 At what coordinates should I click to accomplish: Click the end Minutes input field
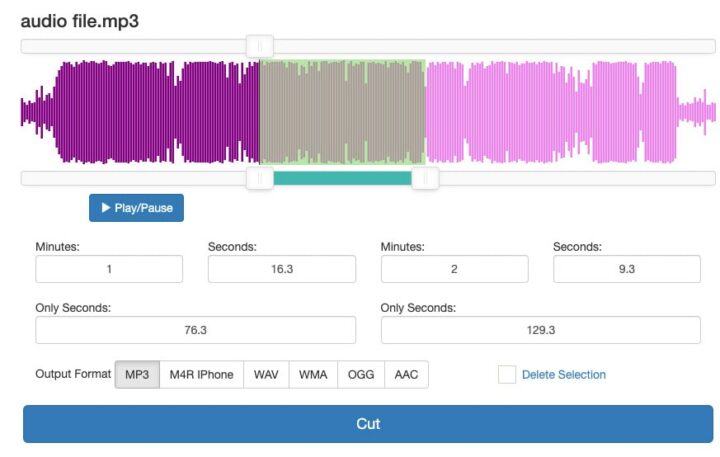[x=454, y=269]
